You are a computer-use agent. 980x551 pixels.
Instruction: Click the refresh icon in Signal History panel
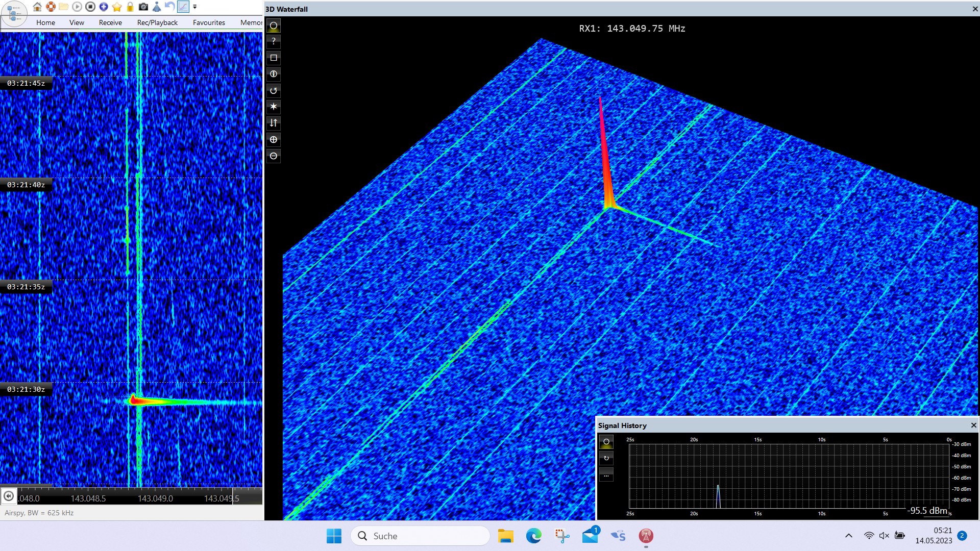(x=606, y=458)
